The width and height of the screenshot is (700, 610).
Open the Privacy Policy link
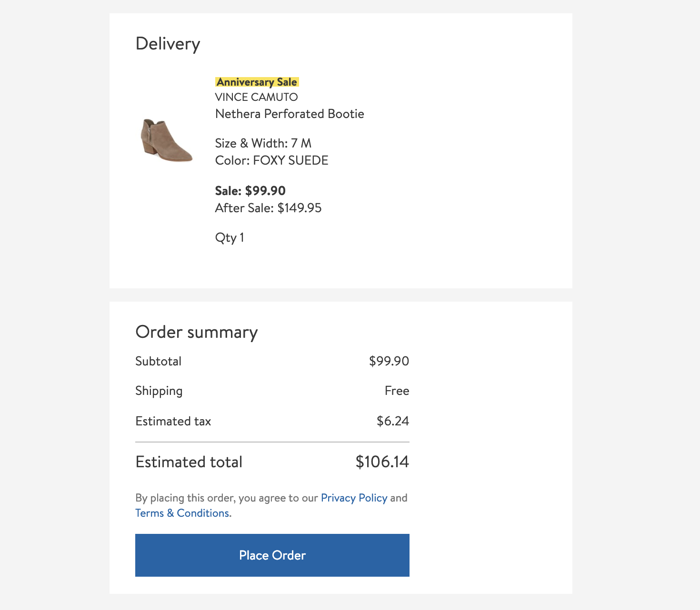pos(354,498)
